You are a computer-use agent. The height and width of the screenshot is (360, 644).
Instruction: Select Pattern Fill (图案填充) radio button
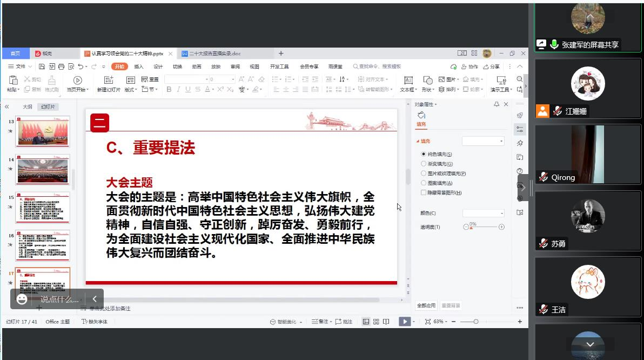point(424,183)
